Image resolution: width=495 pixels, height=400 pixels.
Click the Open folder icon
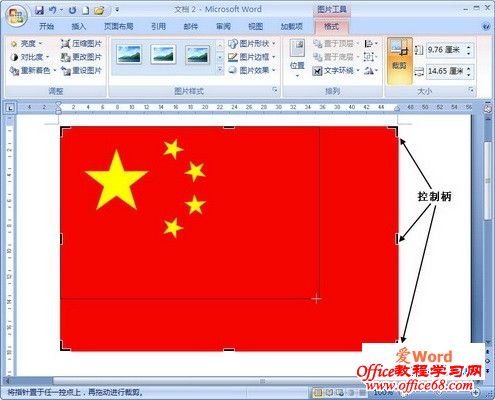pos(99,10)
